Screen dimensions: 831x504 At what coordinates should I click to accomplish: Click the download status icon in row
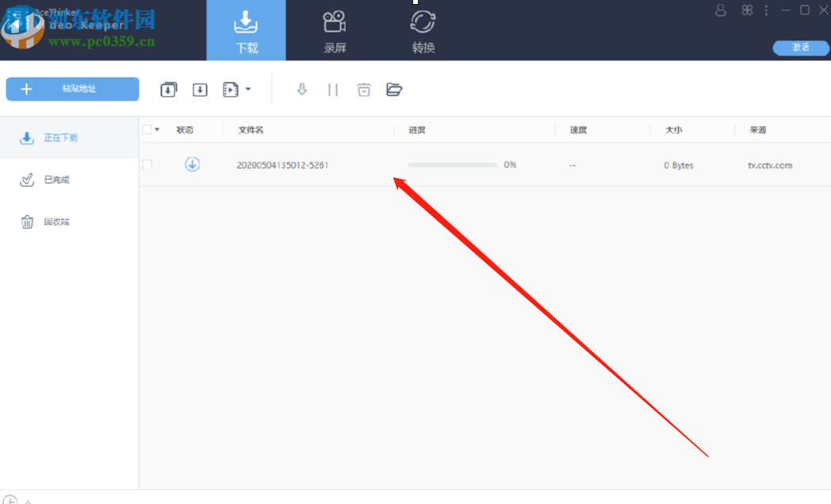click(x=193, y=165)
